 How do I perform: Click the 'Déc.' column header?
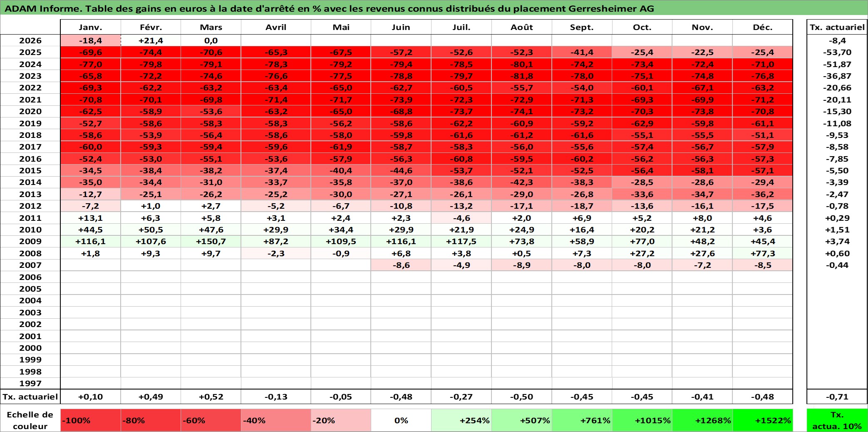pos(763,27)
